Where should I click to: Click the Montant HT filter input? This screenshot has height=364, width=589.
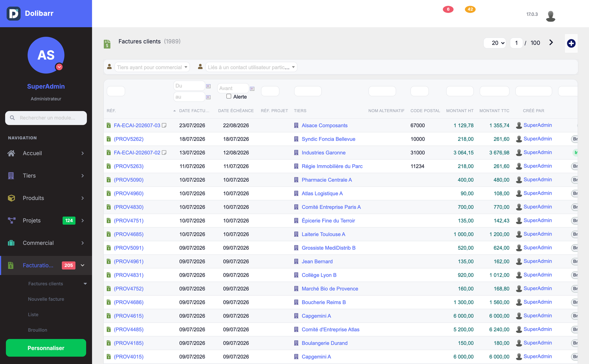tap(460, 91)
